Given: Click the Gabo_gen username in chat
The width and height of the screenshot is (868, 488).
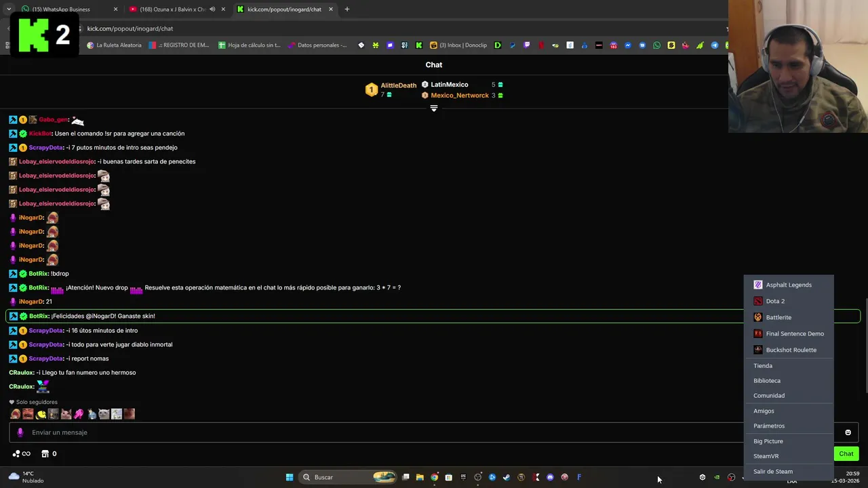Looking at the screenshot, I should point(54,120).
